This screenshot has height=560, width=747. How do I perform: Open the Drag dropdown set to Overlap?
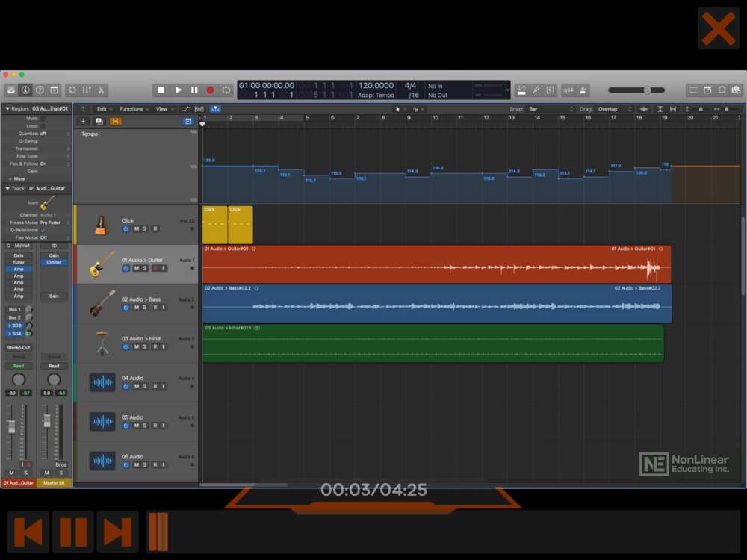coord(614,109)
